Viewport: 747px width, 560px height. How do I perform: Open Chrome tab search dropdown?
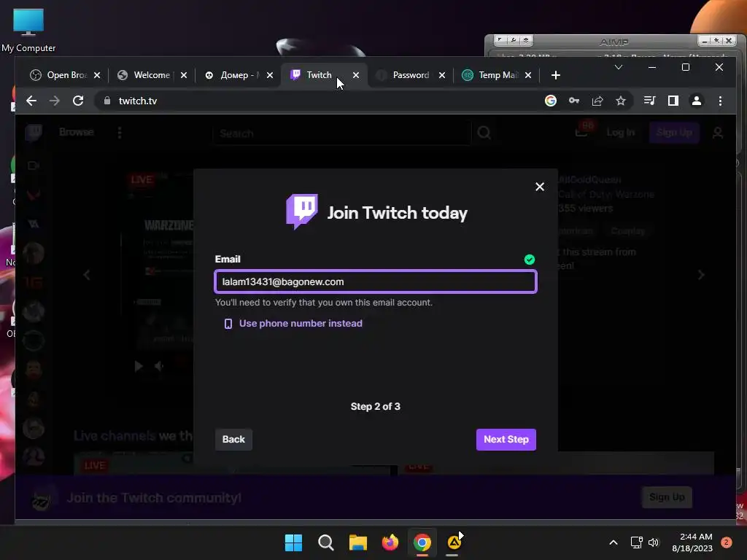[x=619, y=67]
